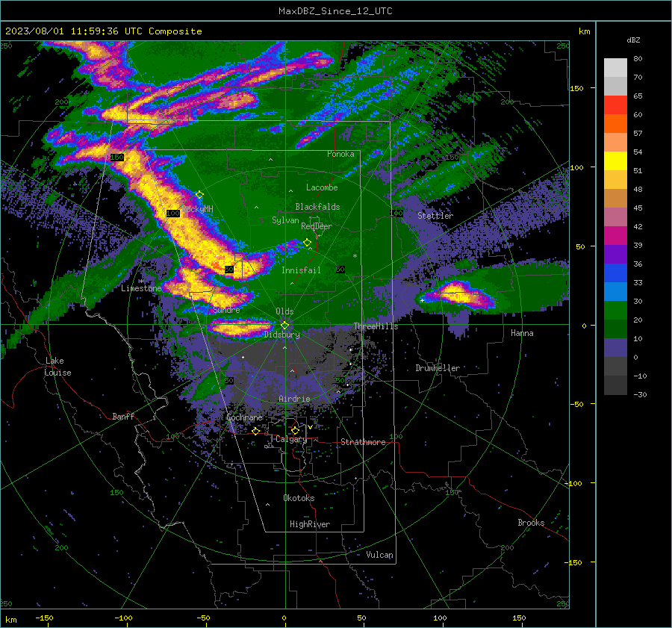672x628 pixels.
Task: Click the Sundre city label
Action: tap(227, 309)
